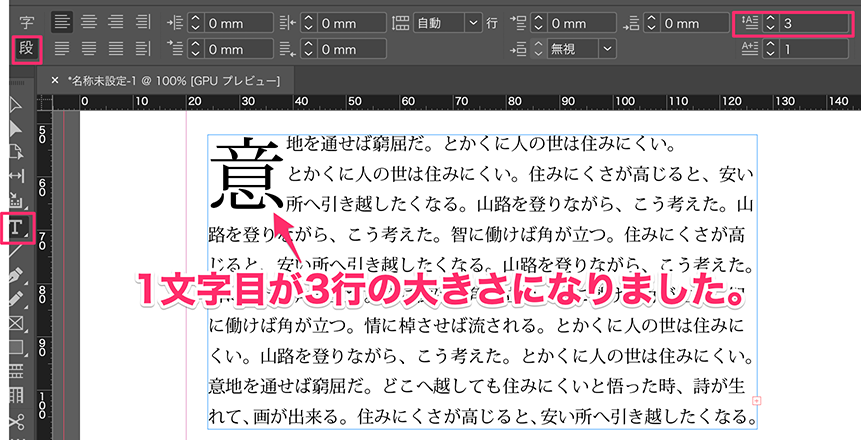Justify with last line aligned left
Viewport: 861px width, 440px height.
coord(62,48)
